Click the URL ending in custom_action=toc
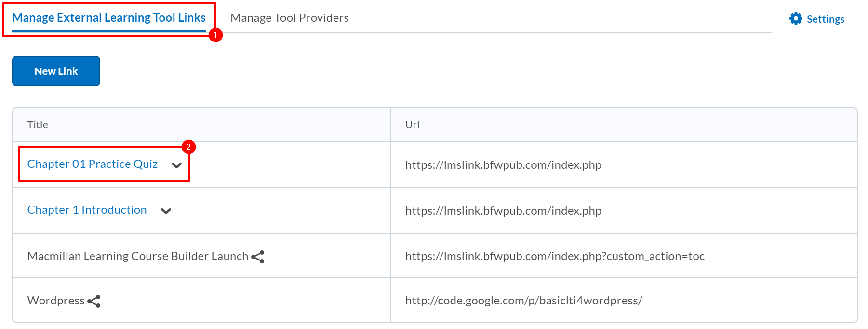Image resolution: width=868 pixels, height=329 pixels. click(555, 256)
